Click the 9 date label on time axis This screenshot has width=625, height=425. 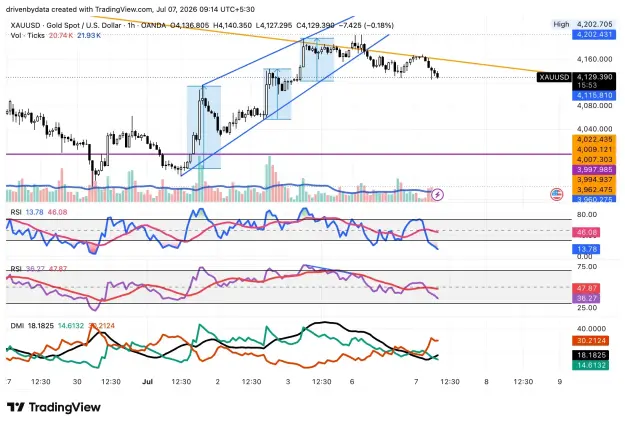point(560,382)
